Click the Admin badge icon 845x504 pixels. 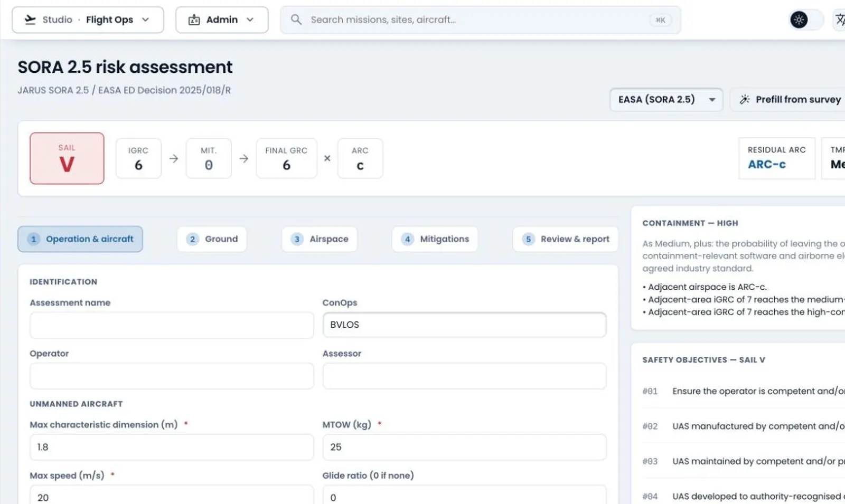click(194, 20)
